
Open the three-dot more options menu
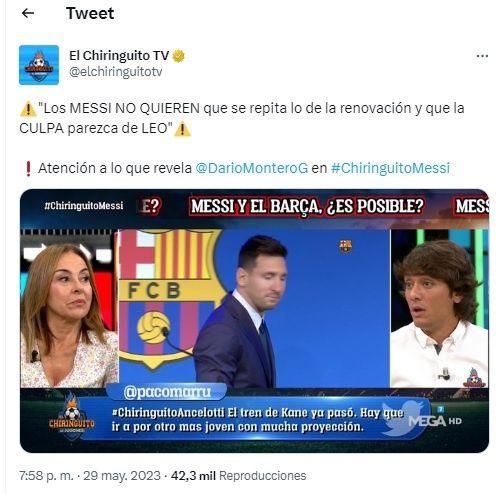(x=482, y=56)
